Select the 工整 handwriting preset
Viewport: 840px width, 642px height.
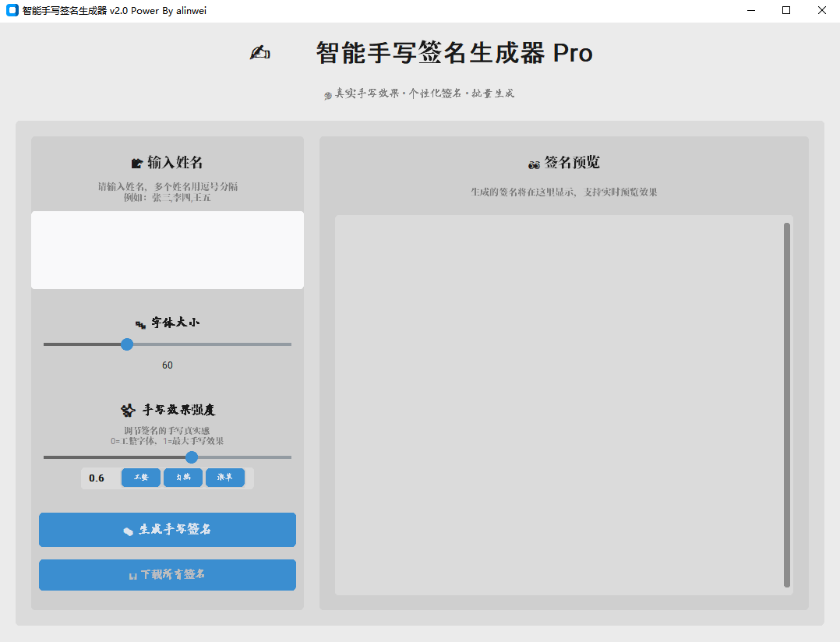click(140, 478)
